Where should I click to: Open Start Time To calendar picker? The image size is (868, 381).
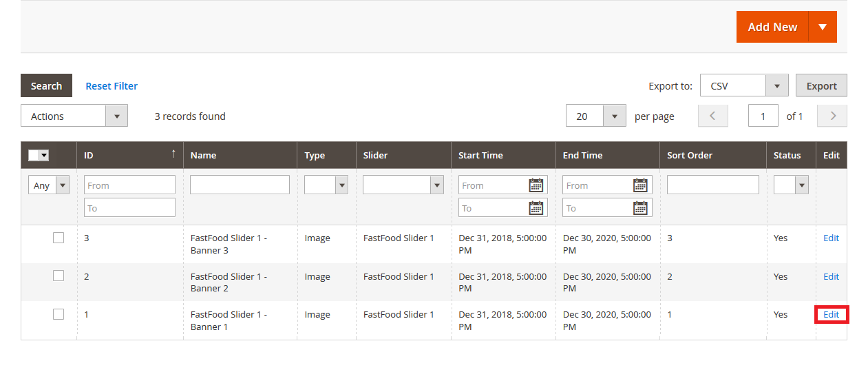[x=536, y=208]
